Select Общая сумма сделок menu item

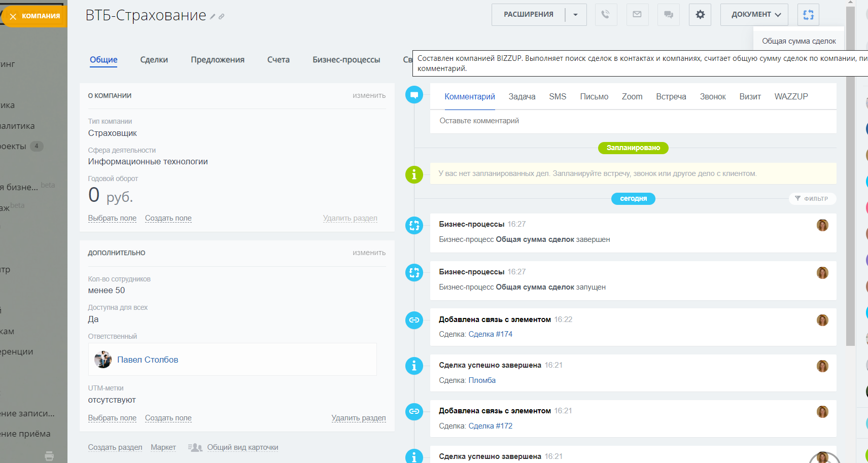[798, 41]
